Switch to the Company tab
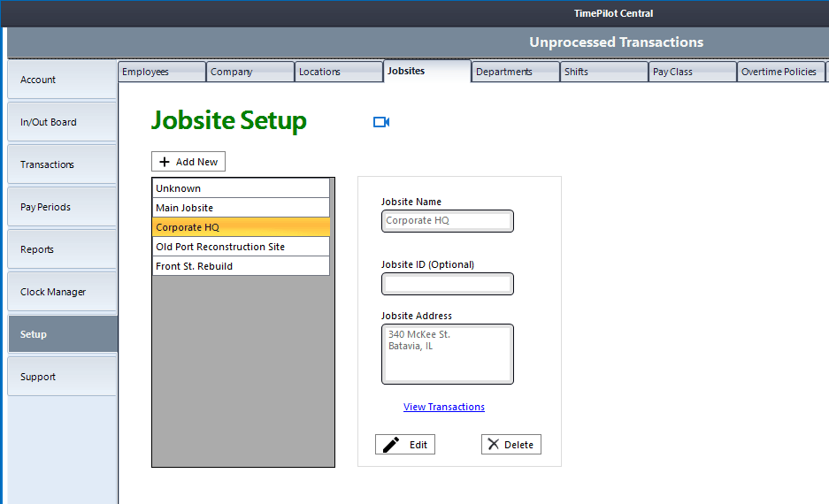Viewport: 829px width, 504px height. coord(250,72)
